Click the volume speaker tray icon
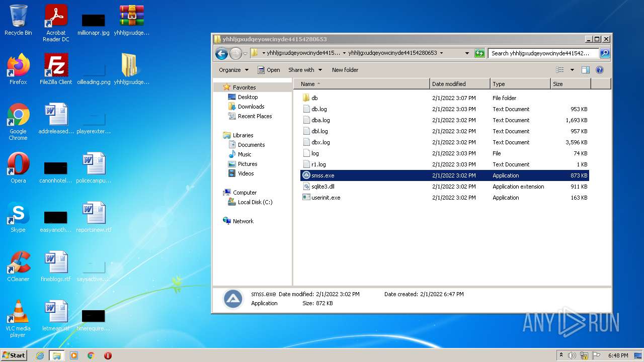This screenshot has height=362, width=644. [572, 355]
